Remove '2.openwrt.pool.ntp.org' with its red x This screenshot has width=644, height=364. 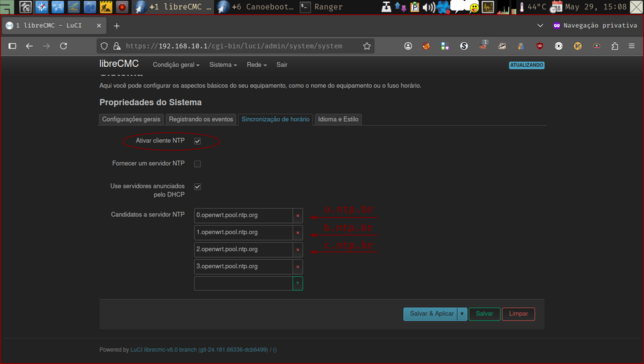299,249
